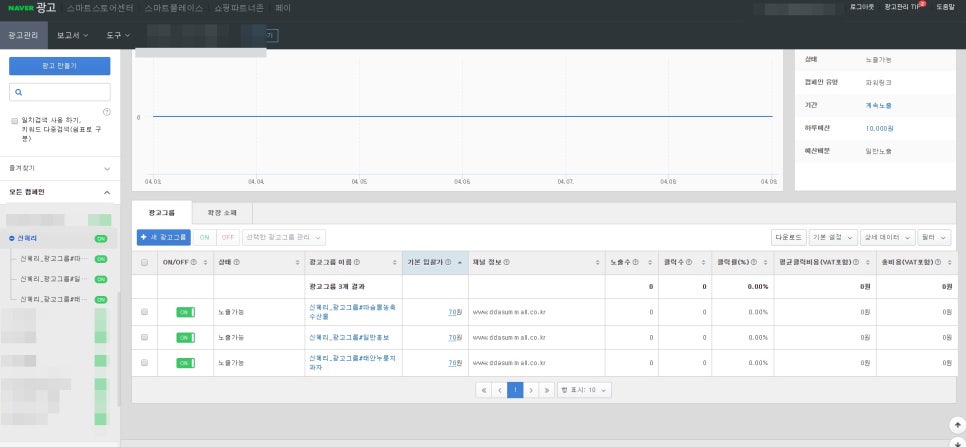Image resolution: width=966 pixels, height=447 pixels.
Task: Click the 로그아웃 link
Action: 862,7
